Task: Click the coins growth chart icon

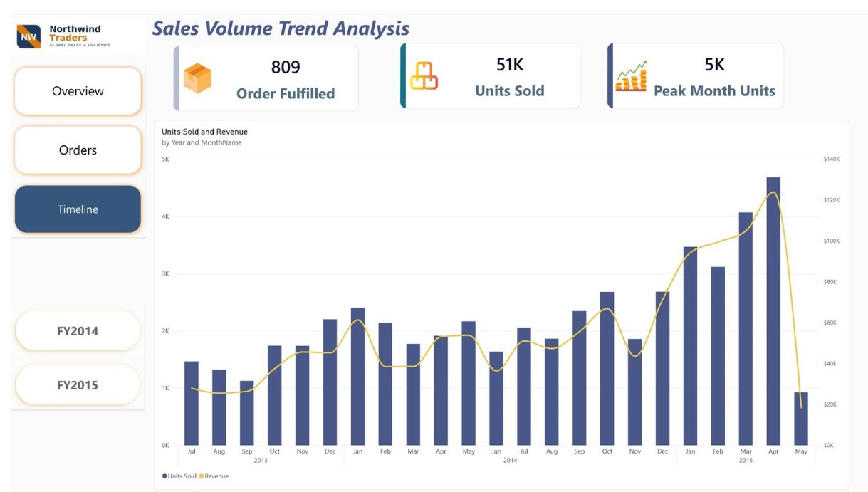Action: coord(631,76)
